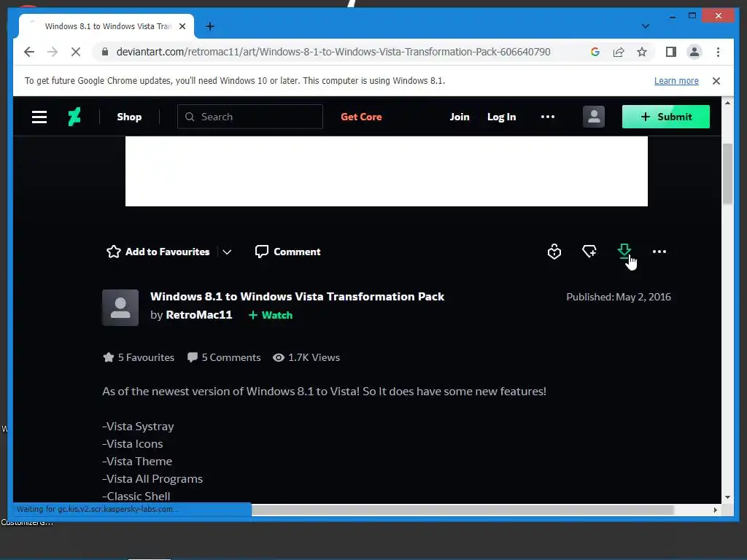This screenshot has height=560, width=747.
Task: Close the current browser tab
Action: click(182, 26)
